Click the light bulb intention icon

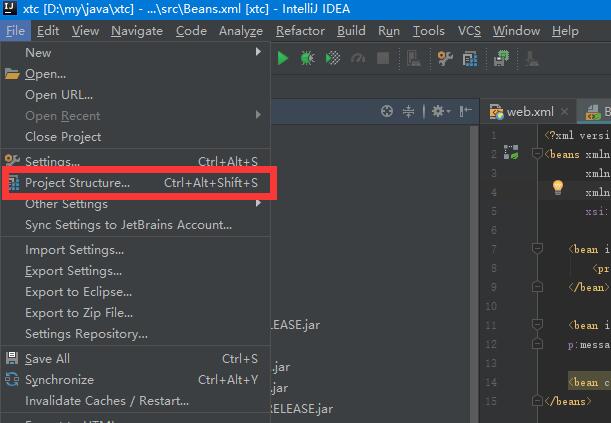558,187
